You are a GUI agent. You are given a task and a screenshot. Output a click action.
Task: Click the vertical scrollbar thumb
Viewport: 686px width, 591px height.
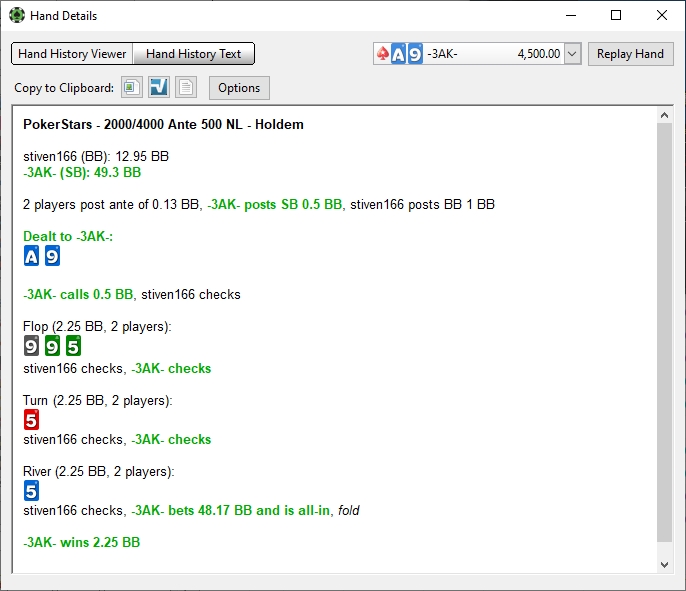coord(664,332)
